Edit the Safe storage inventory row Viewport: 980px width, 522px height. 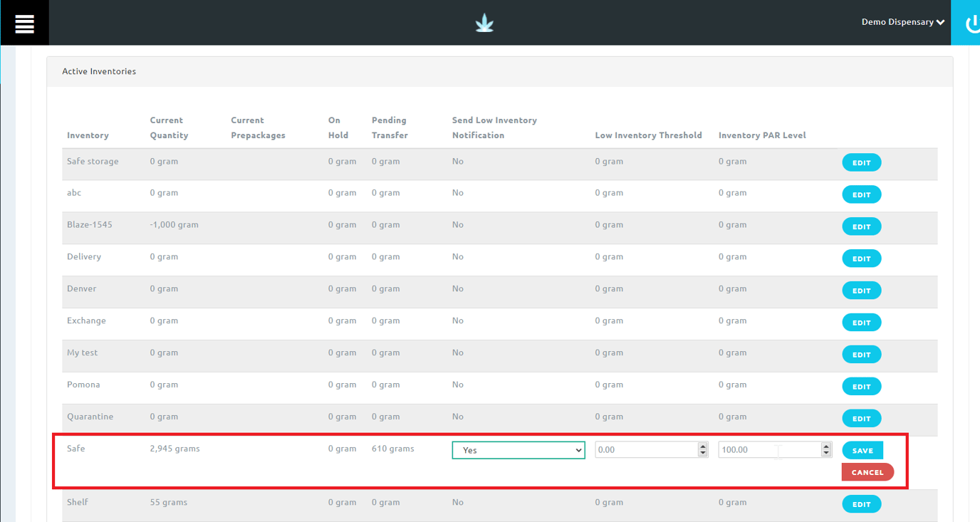click(861, 162)
